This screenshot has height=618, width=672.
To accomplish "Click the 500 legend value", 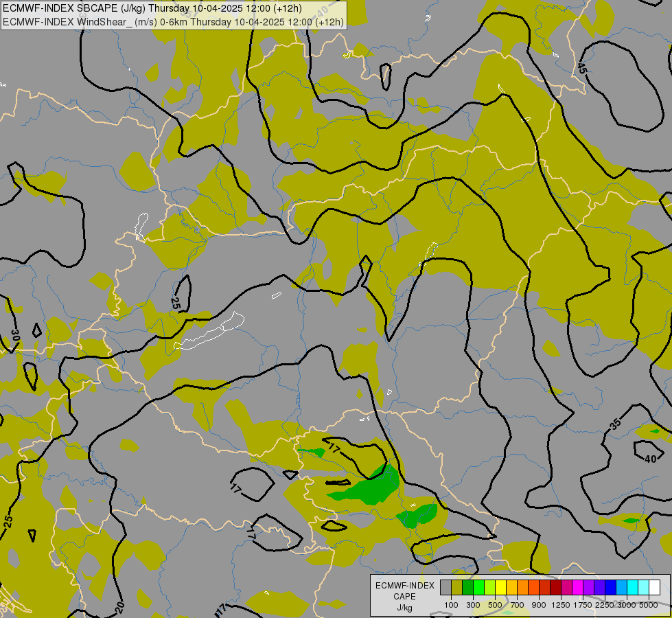I will [495, 605].
